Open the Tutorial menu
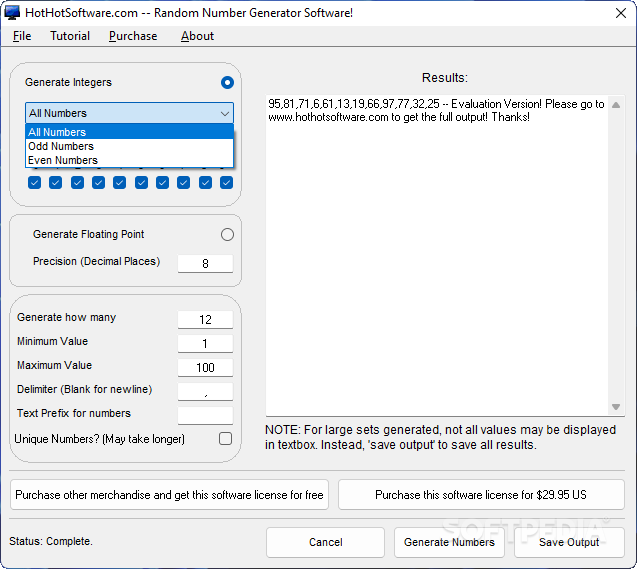 pos(70,36)
